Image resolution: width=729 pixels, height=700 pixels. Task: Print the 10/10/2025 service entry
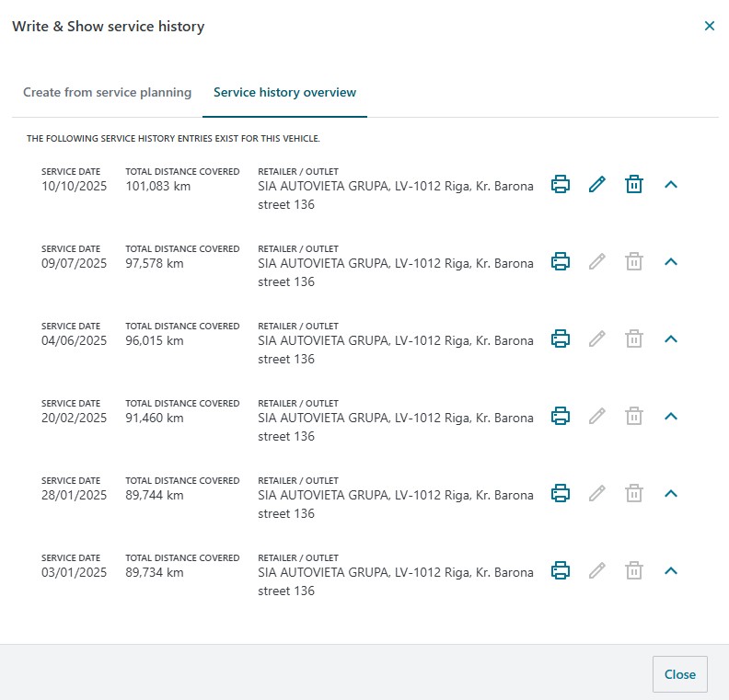[560, 184]
